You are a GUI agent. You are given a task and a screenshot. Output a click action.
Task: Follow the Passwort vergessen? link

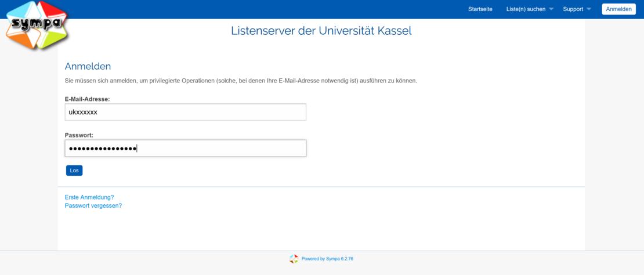(x=93, y=205)
